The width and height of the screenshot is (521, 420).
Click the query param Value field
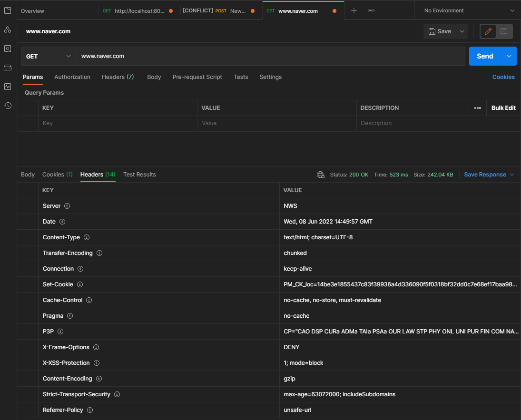tap(277, 123)
